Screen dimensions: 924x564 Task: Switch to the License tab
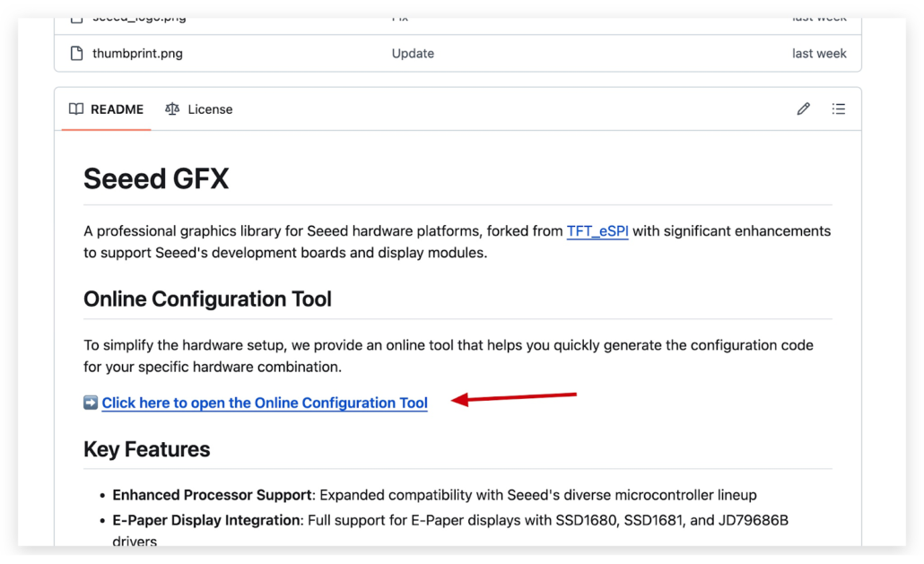(x=209, y=108)
